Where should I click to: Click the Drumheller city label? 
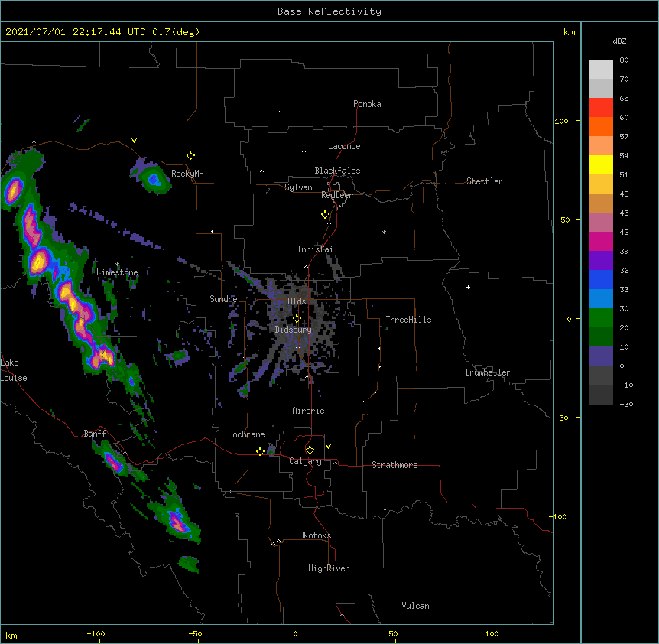[x=488, y=372]
